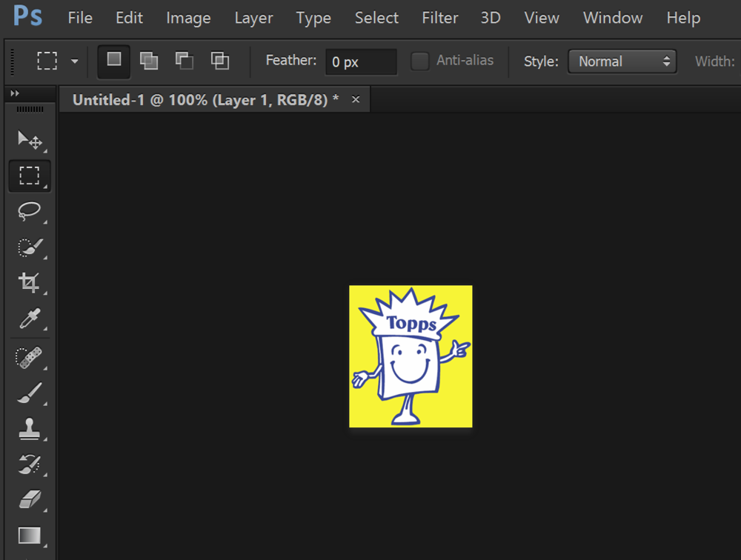Choose Add to selection mode

(x=149, y=61)
